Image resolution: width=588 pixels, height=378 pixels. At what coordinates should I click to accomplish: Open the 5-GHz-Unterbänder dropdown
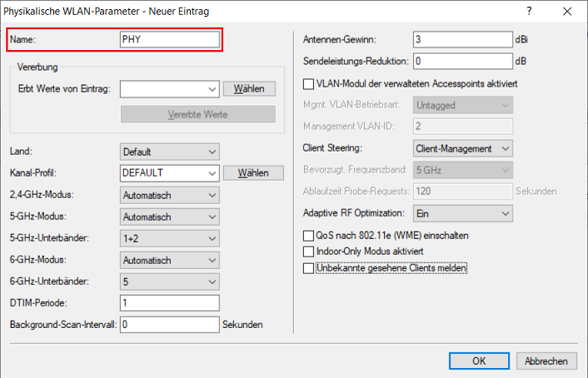coord(169,238)
